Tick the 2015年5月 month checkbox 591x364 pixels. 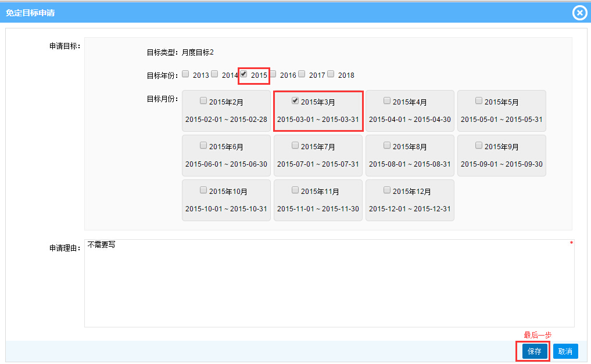[479, 101]
